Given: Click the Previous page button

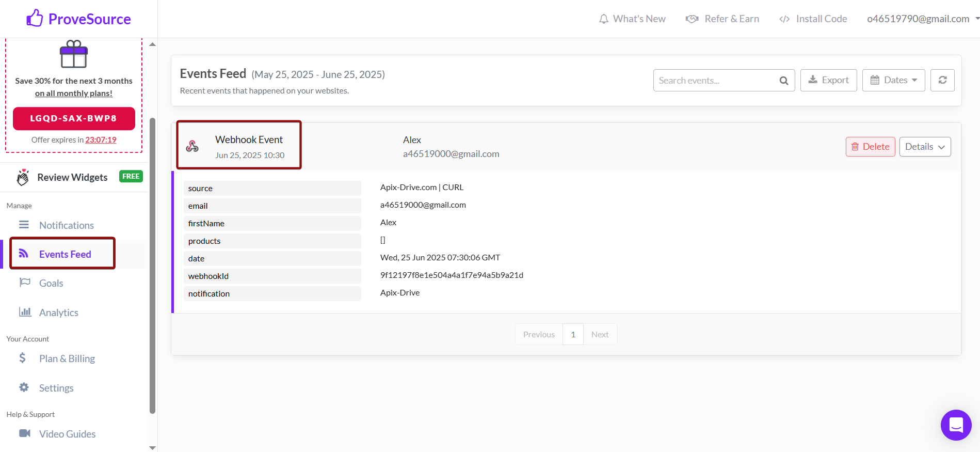Looking at the screenshot, I should (539, 335).
